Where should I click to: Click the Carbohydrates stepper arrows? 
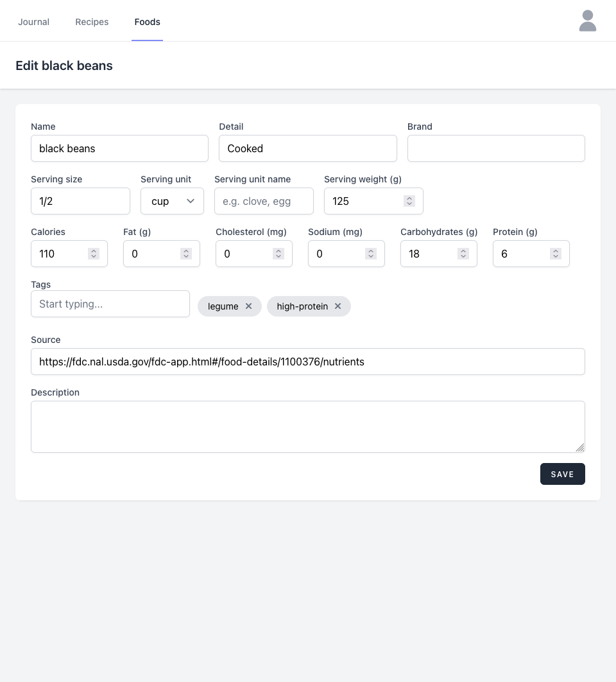pyautogui.click(x=463, y=254)
